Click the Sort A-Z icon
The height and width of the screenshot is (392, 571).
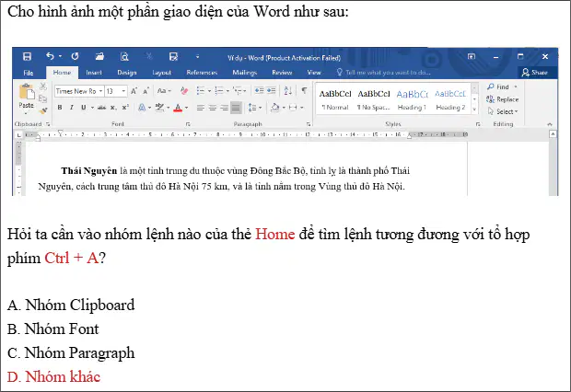[287, 90]
